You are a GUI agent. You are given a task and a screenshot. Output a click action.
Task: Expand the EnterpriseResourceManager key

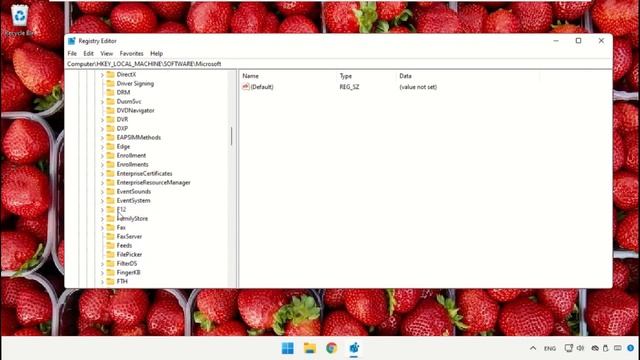click(x=102, y=182)
